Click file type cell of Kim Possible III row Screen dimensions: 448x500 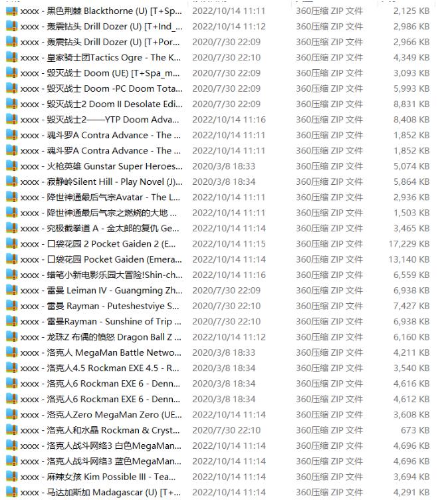329,477
